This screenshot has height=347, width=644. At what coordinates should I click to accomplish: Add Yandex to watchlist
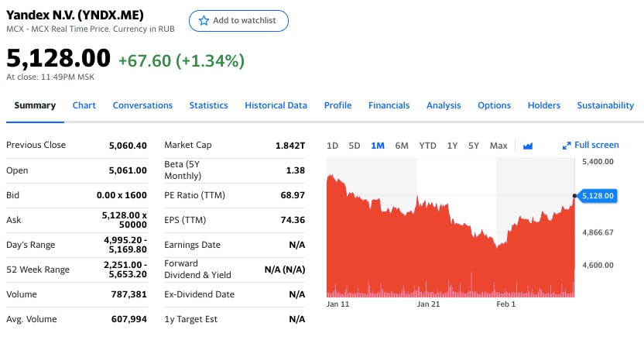point(238,21)
